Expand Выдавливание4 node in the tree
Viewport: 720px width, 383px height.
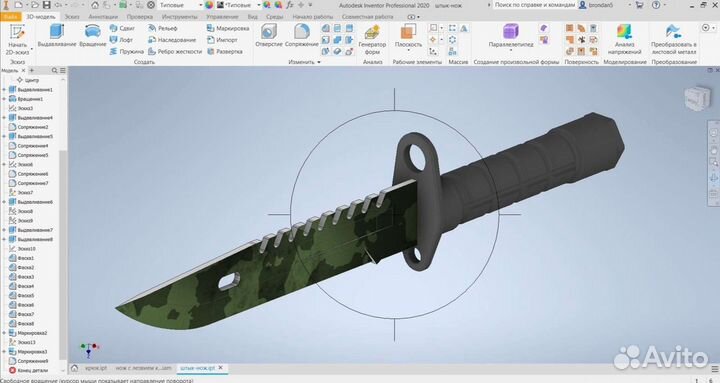point(4,118)
